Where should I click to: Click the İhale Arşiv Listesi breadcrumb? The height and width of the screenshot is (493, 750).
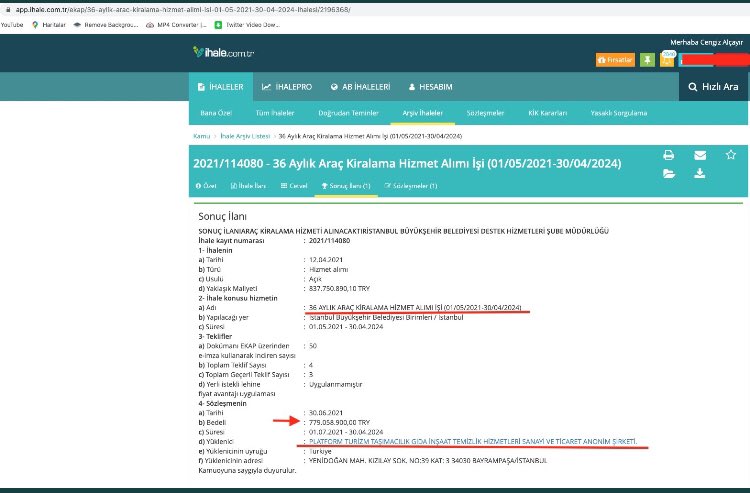pyautogui.click(x=245, y=136)
